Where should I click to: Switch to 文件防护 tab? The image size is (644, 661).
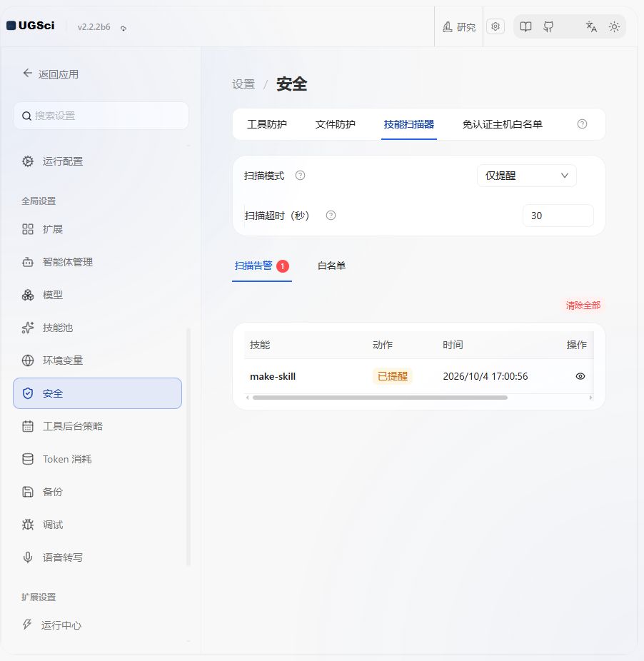click(336, 124)
